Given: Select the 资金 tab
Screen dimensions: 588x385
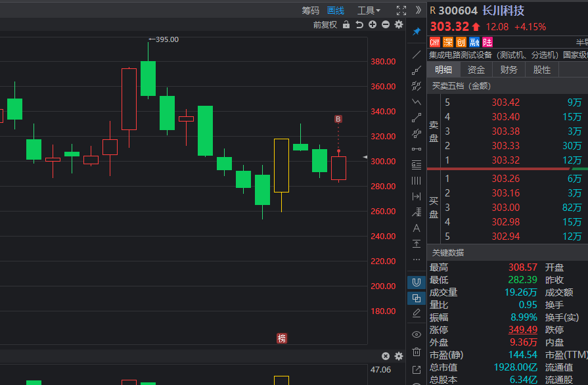Looking at the screenshot, I should pos(476,70).
